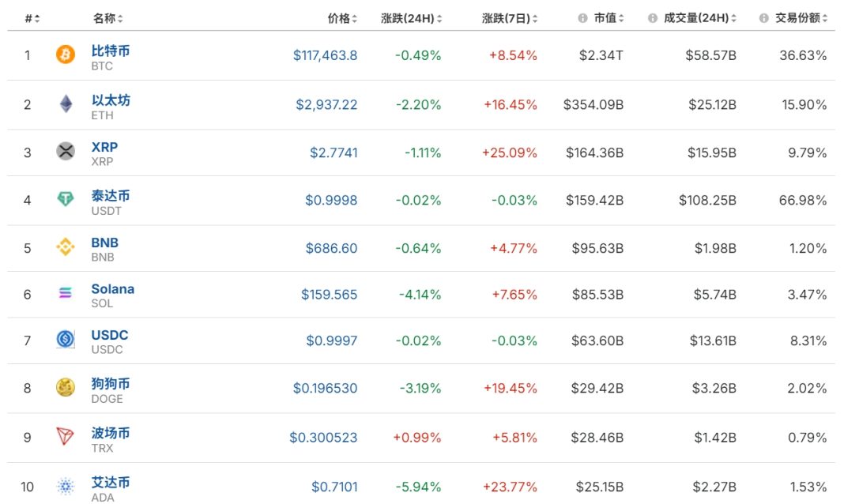Open the 泰达币 coin page link
The height and width of the screenshot is (504, 844).
[111, 195]
